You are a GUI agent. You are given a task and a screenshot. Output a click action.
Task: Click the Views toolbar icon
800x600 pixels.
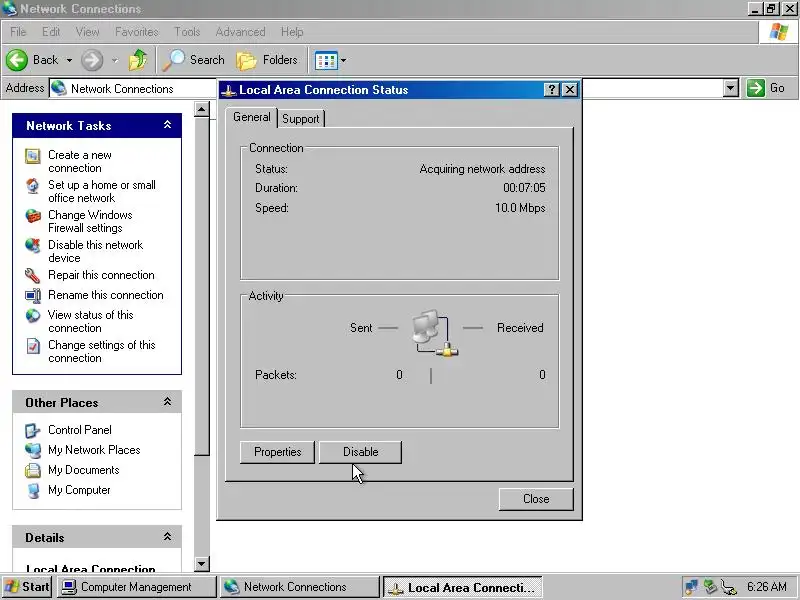click(326, 60)
